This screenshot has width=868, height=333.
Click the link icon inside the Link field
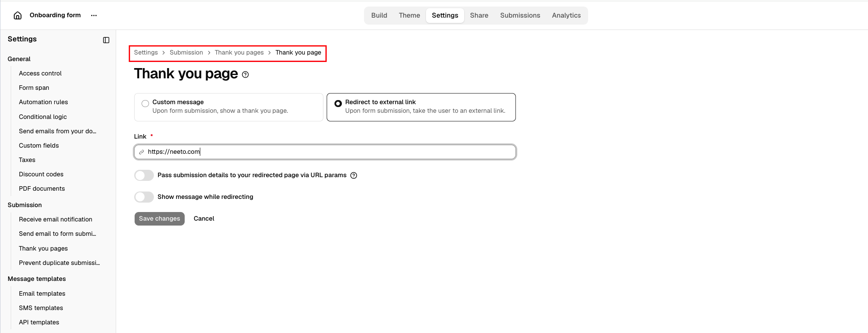(x=141, y=152)
